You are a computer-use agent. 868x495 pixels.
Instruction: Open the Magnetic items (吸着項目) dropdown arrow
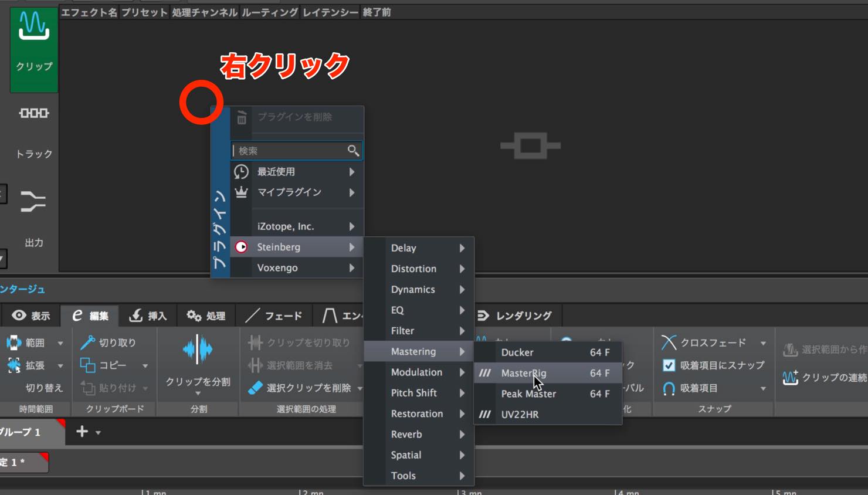tap(763, 389)
